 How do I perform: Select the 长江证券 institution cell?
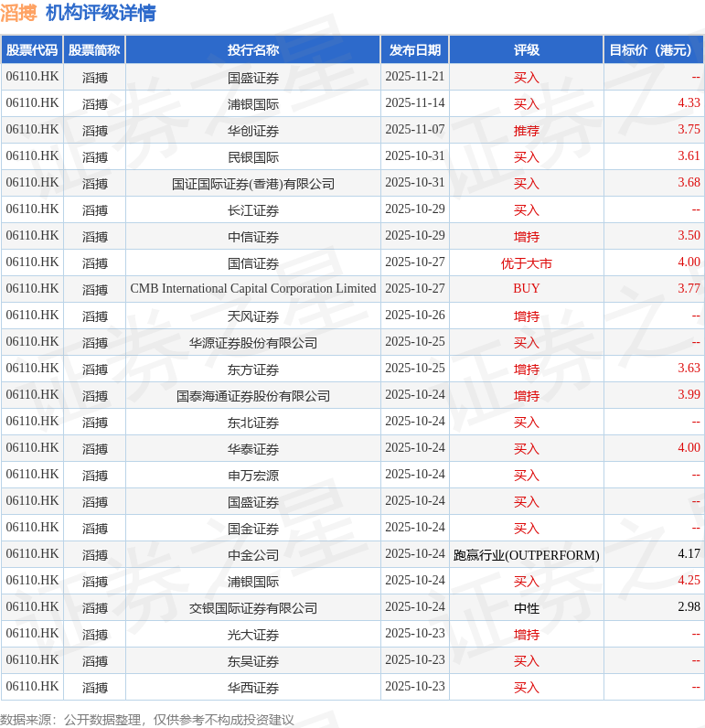[253, 210]
